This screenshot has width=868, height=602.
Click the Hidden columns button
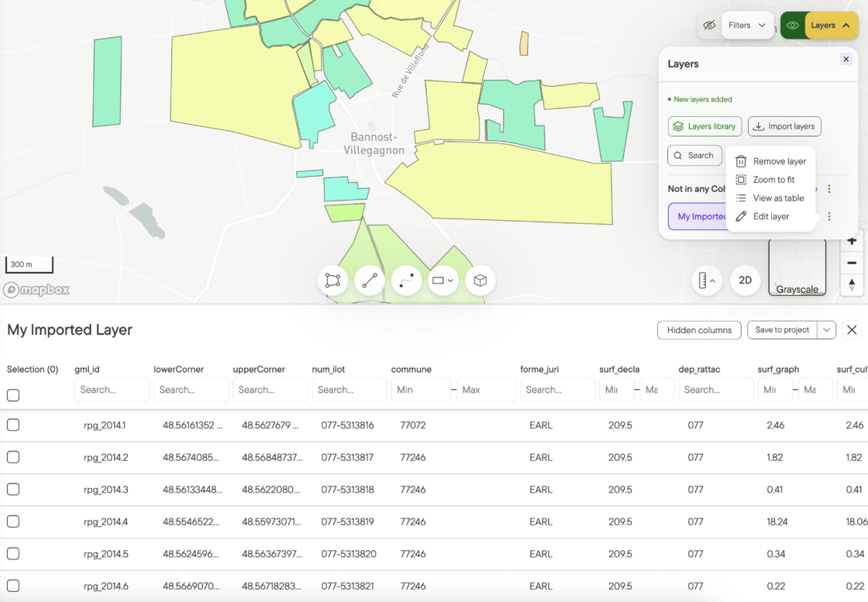(x=699, y=330)
